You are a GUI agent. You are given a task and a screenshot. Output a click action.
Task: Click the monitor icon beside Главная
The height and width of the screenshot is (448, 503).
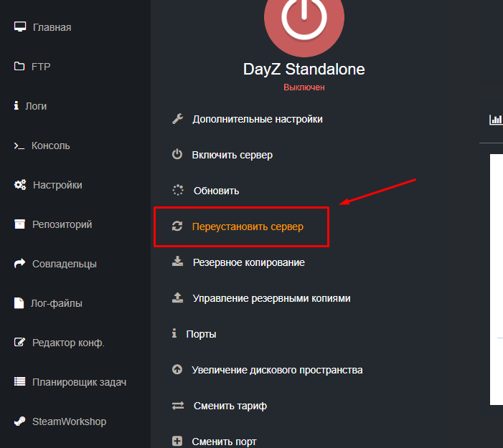point(20,27)
